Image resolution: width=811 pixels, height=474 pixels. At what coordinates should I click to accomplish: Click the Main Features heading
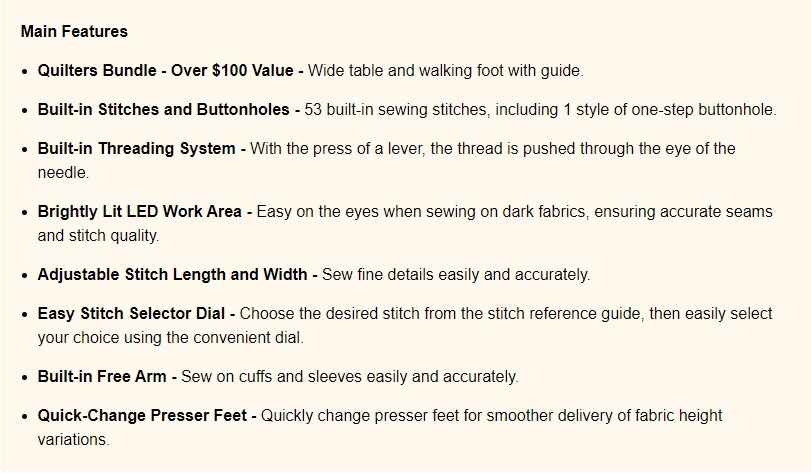tap(74, 32)
